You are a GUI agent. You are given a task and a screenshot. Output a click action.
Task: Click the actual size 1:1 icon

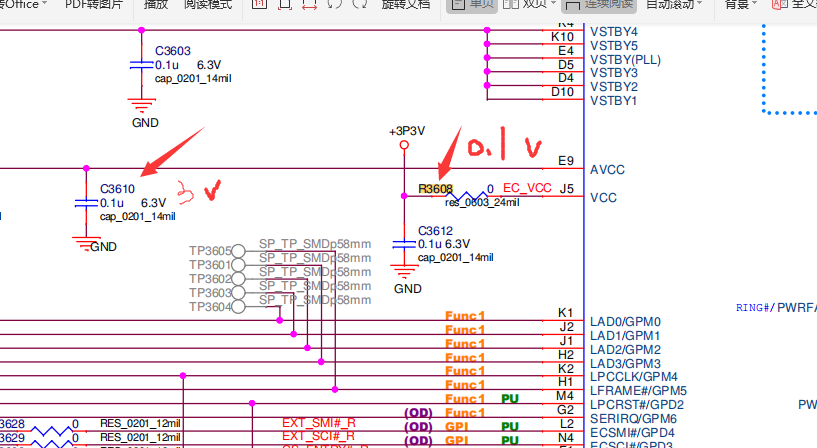(x=260, y=5)
